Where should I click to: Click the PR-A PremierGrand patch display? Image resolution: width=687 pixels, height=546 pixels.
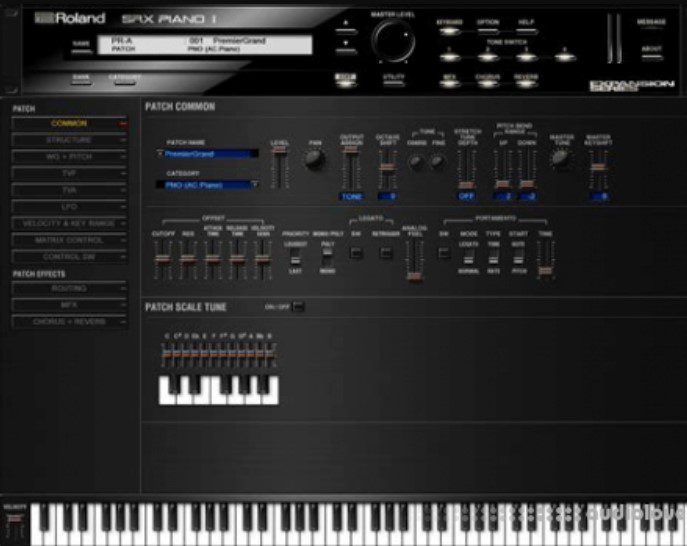click(x=205, y=45)
